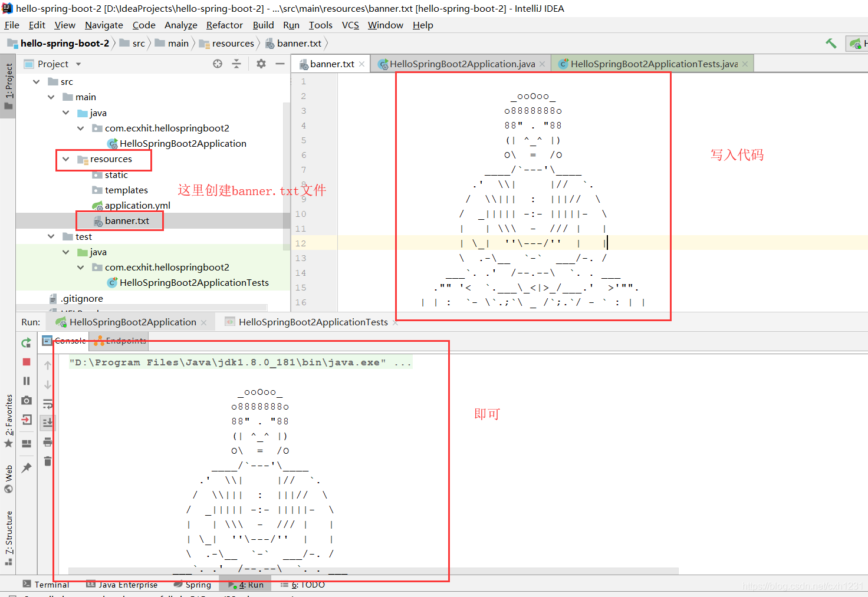Open the Web side tool window

click(x=8, y=479)
